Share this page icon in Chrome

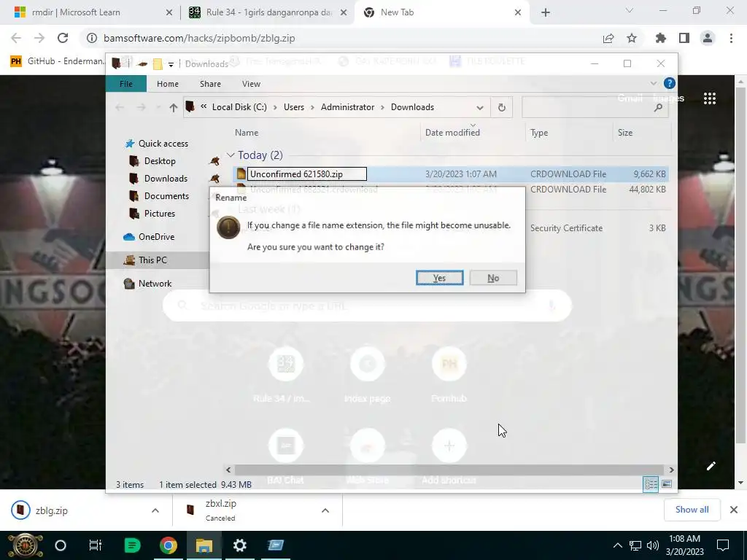tap(608, 38)
